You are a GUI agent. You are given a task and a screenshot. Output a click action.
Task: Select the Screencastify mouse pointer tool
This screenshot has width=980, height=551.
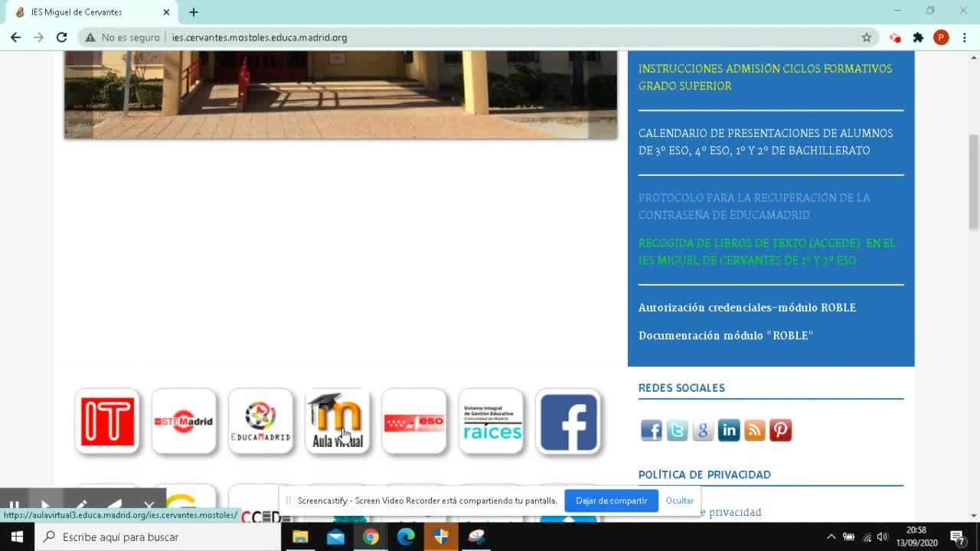click(45, 506)
